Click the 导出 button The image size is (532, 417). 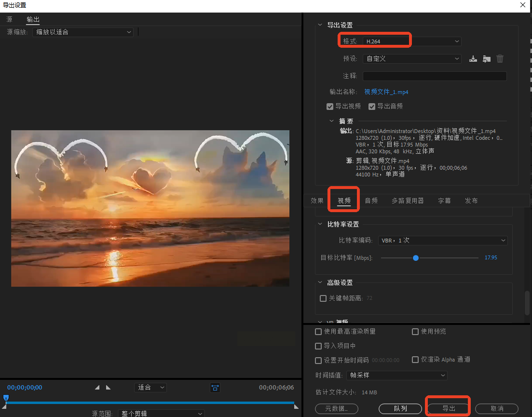click(449, 408)
